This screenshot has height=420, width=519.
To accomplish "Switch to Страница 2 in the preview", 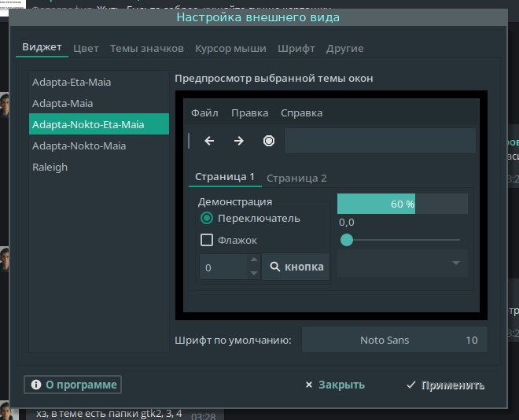I will (x=296, y=178).
